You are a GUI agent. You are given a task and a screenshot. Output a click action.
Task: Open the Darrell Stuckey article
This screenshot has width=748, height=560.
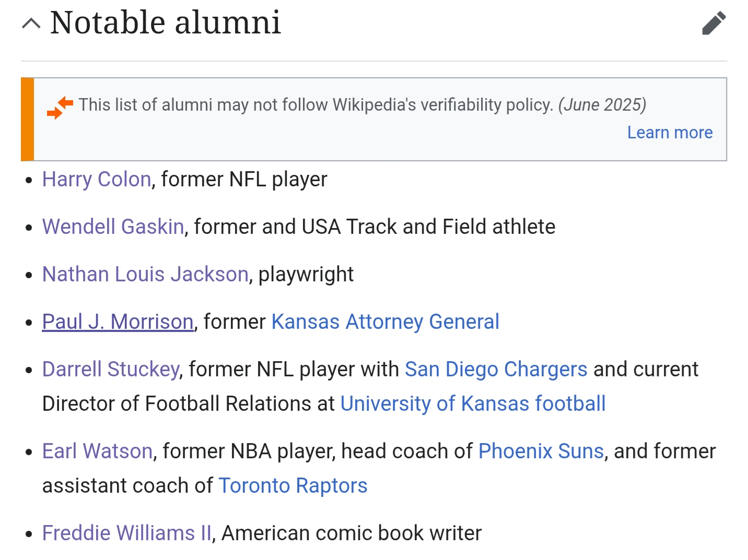tap(111, 370)
